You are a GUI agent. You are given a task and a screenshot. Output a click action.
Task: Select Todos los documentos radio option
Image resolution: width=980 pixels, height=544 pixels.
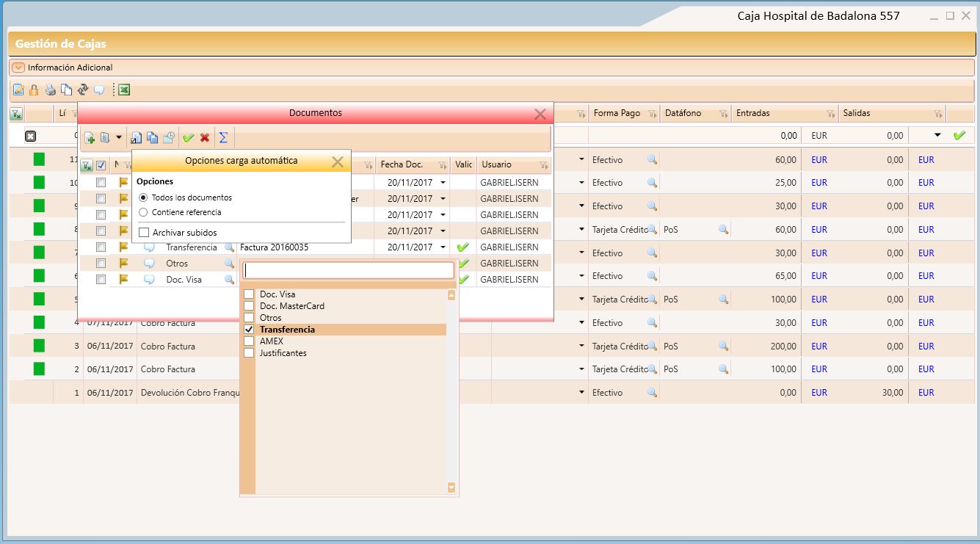[x=143, y=197]
